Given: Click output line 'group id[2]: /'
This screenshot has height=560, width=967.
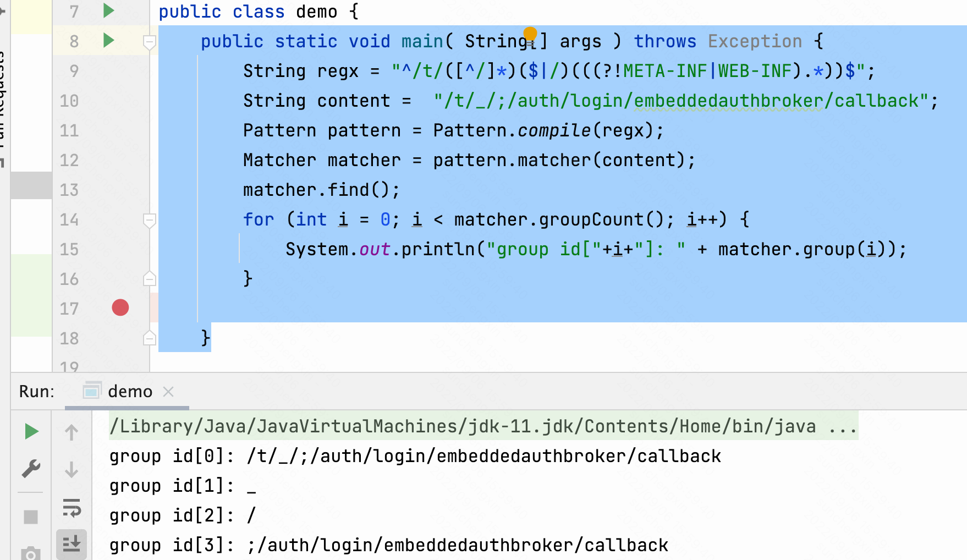Looking at the screenshot, I should click(183, 515).
